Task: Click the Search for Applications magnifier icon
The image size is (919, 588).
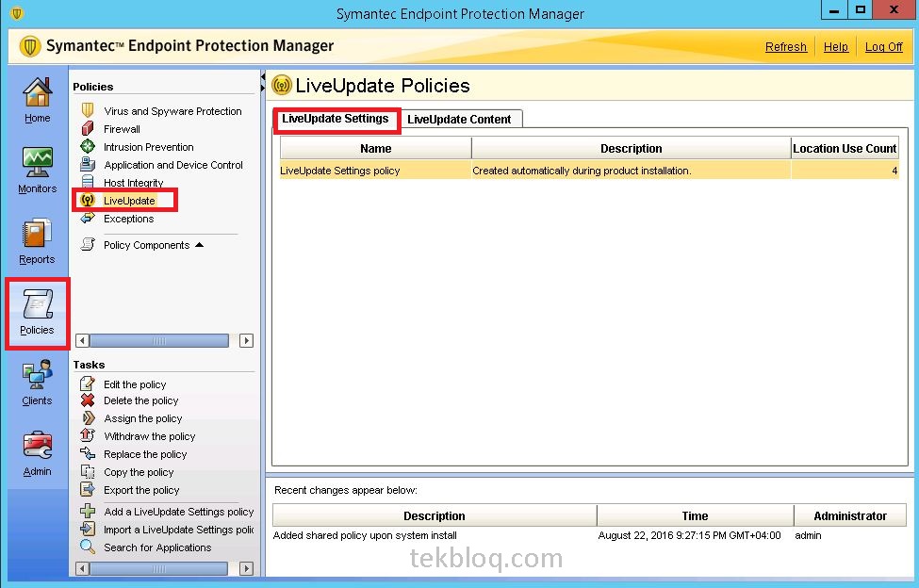Action: click(88, 547)
